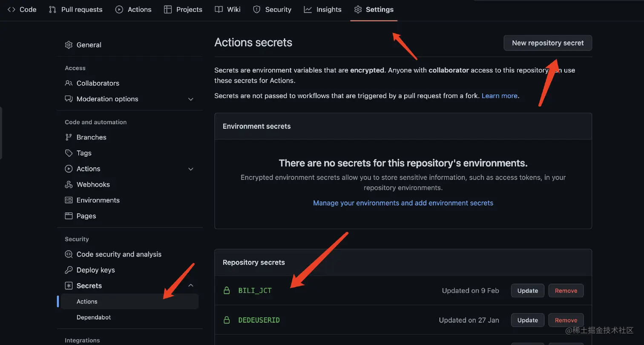Update the DEDEUSERID secret
This screenshot has width=644, height=345.
coord(528,320)
